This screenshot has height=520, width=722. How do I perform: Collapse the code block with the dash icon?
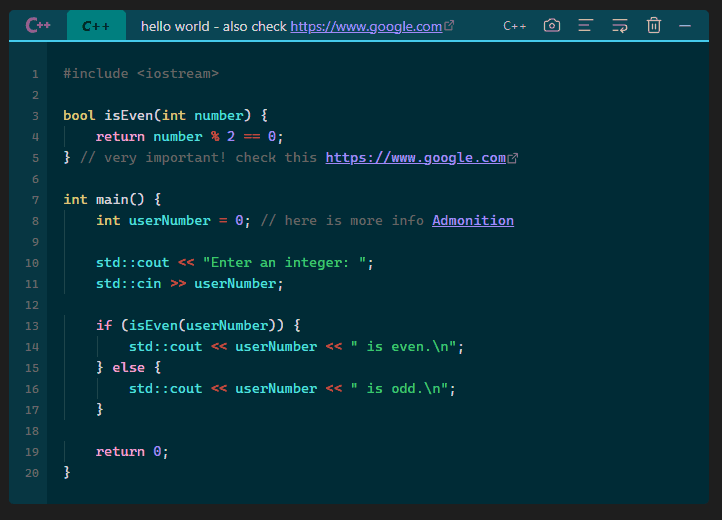pos(685,26)
